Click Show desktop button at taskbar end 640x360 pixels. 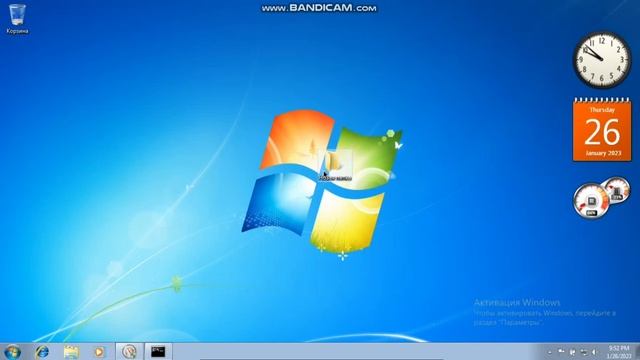(x=637, y=352)
